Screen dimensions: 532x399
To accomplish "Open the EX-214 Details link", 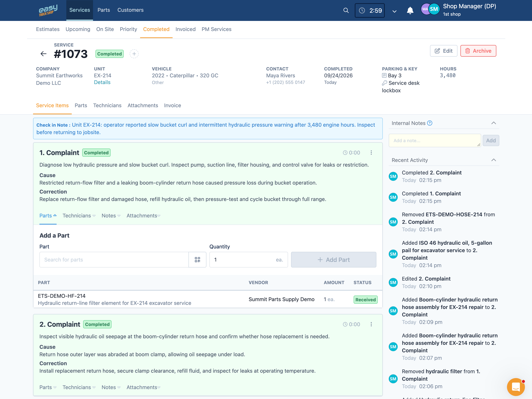I will 102,82.
